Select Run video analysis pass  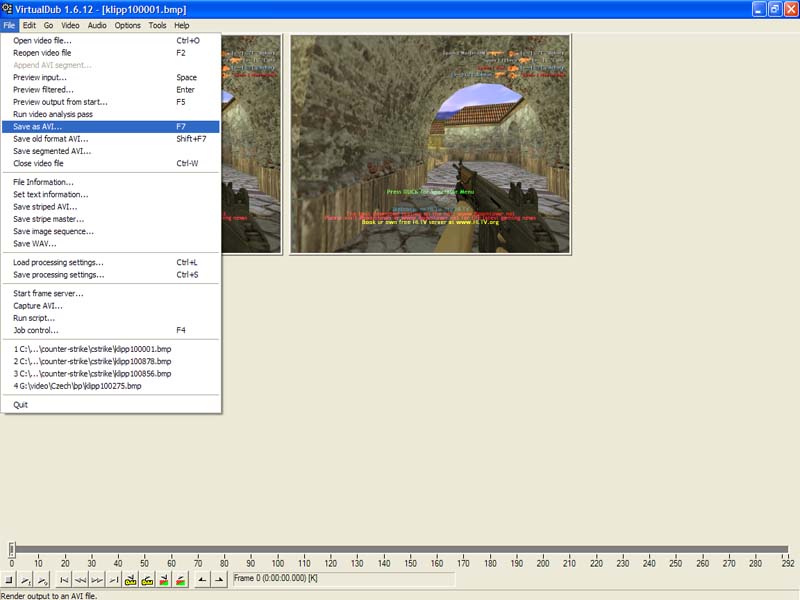click(111, 114)
